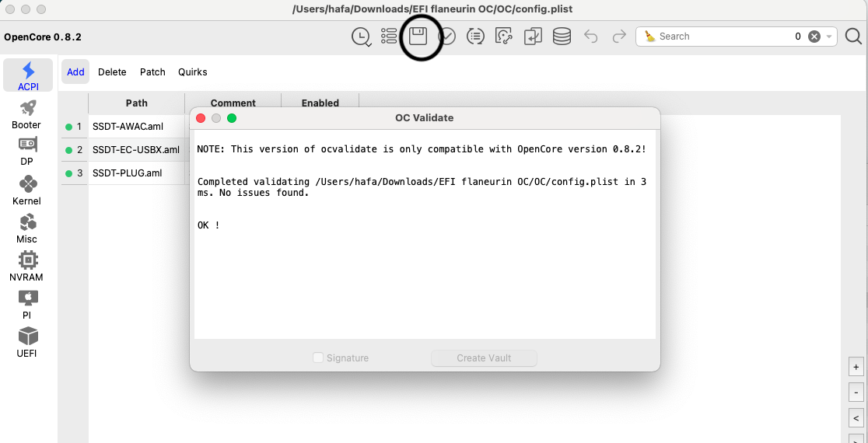Open the PI sidebar section

click(x=26, y=305)
